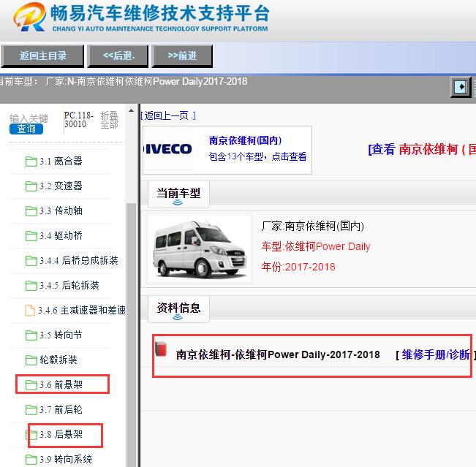Screen dimensions: 476x467
Task: Select 3.4.4 后桥总成拆装 in tree
Action: click(79, 261)
